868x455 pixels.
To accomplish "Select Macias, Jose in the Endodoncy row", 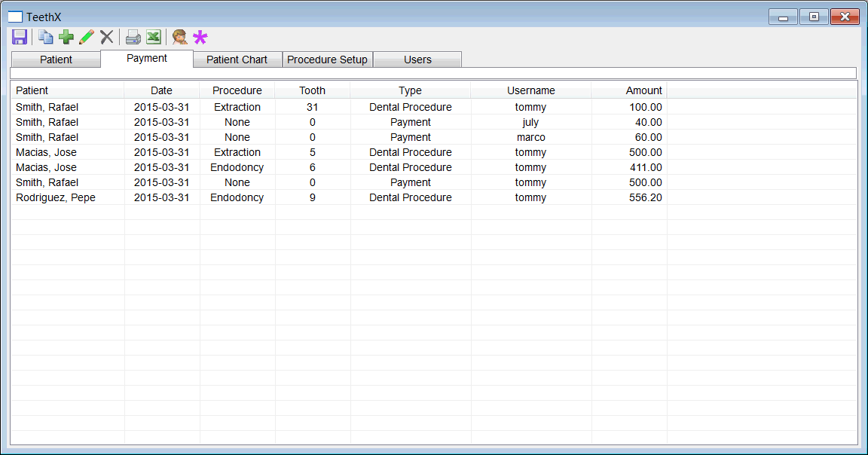I will [x=46, y=167].
